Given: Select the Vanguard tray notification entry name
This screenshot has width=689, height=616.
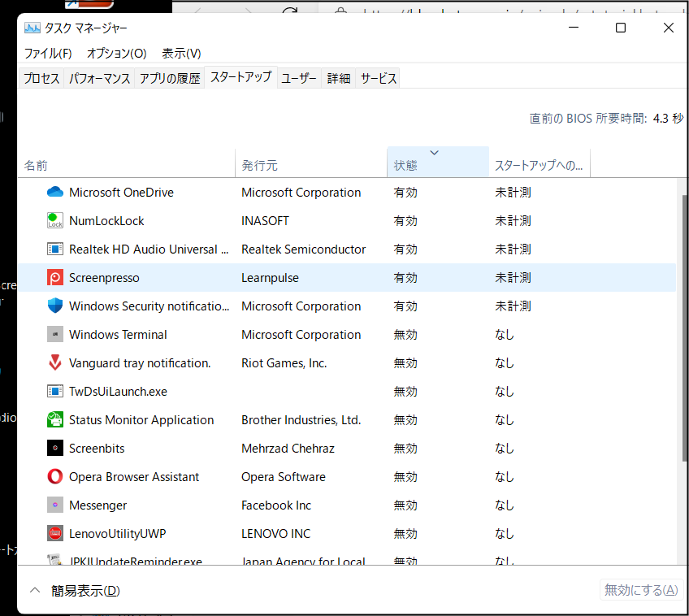Looking at the screenshot, I should click(x=140, y=363).
